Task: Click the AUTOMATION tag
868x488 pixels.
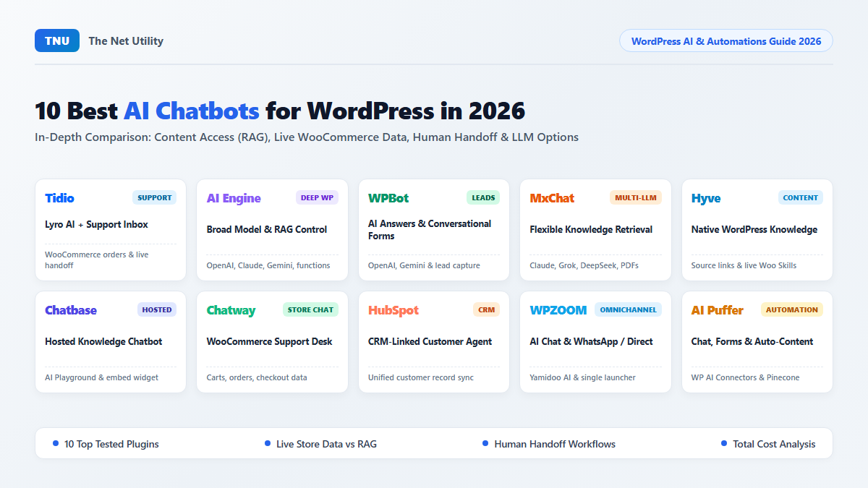Action: click(792, 309)
